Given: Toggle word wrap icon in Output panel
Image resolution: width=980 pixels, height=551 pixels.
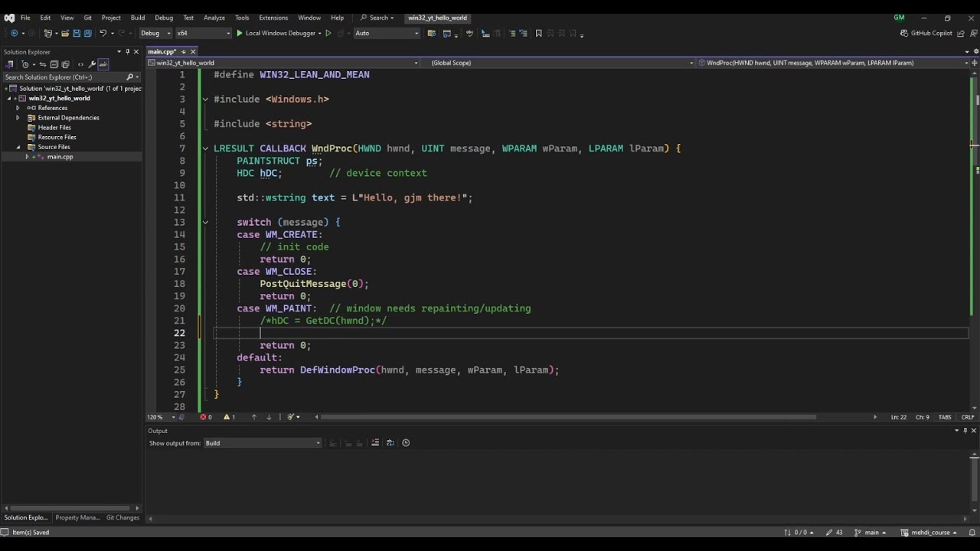Looking at the screenshot, I should (390, 442).
